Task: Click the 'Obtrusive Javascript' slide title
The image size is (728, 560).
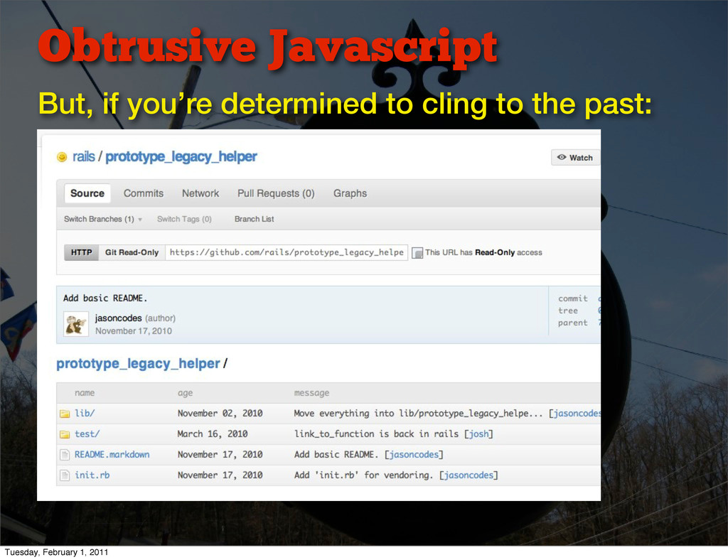Action: click(x=268, y=48)
